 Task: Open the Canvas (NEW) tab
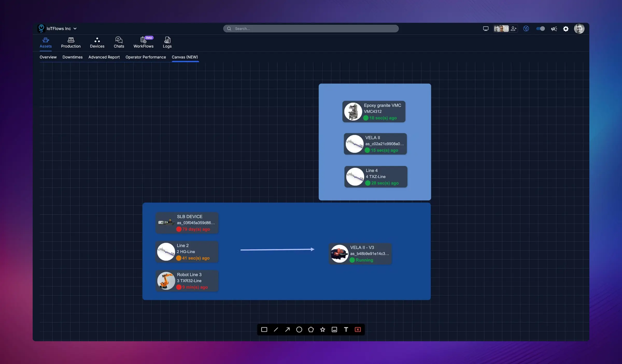coord(185,57)
